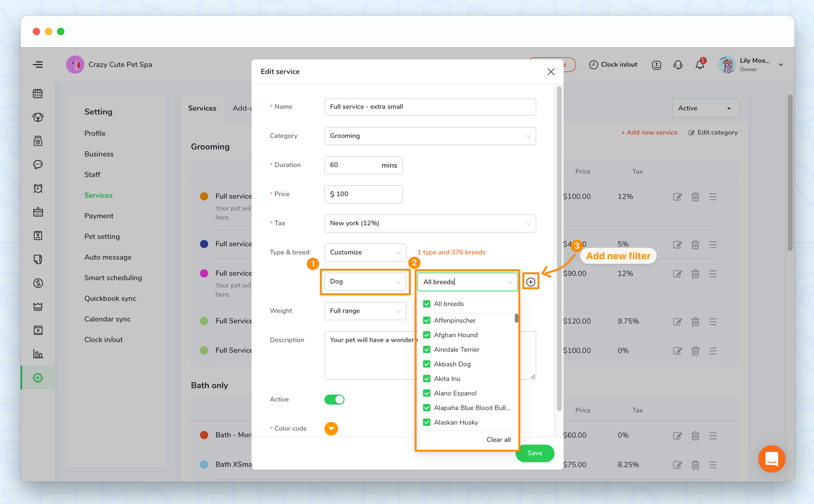Expand the Lily Moe user menu
This screenshot has width=814, height=504.
click(x=781, y=65)
